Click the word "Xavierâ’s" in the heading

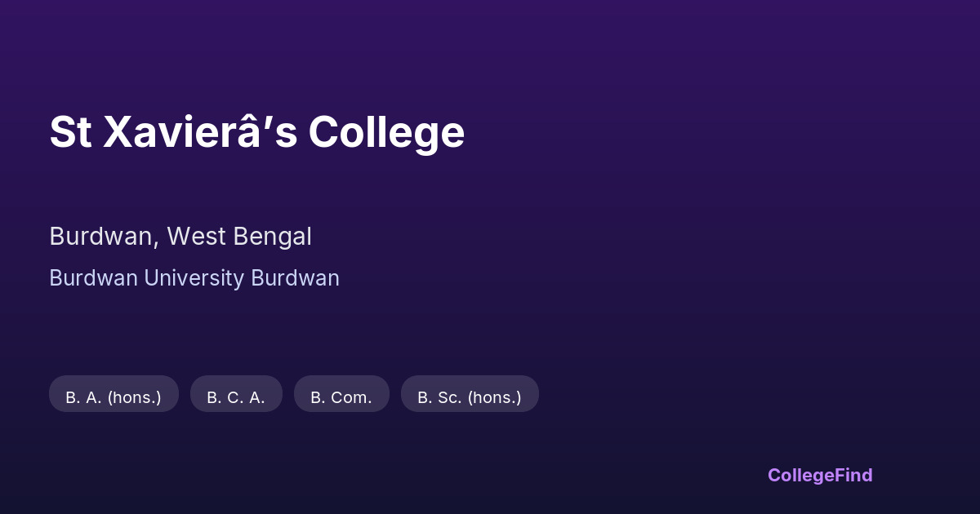tap(200, 132)
